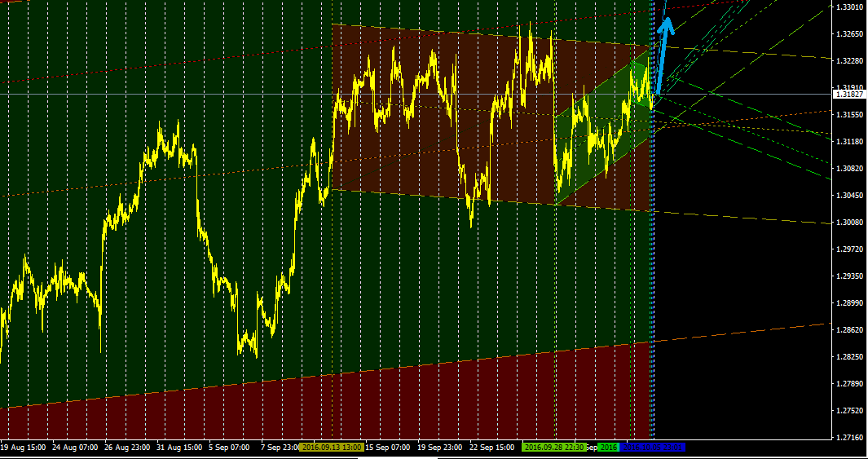This screenshot has height=459, width=868.
Task: Click the 22 Sep 15:00 time label
Action: (492, 448)
